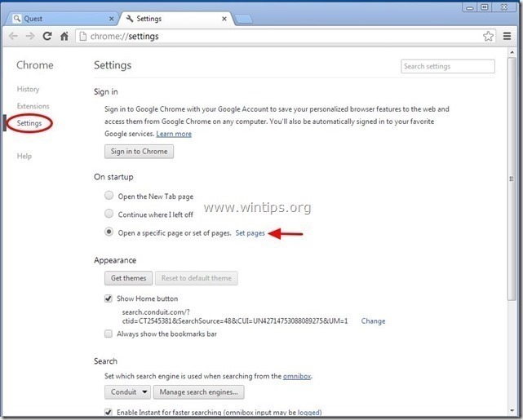
Task: Open the Set pages link
Action: coord(250,233)
